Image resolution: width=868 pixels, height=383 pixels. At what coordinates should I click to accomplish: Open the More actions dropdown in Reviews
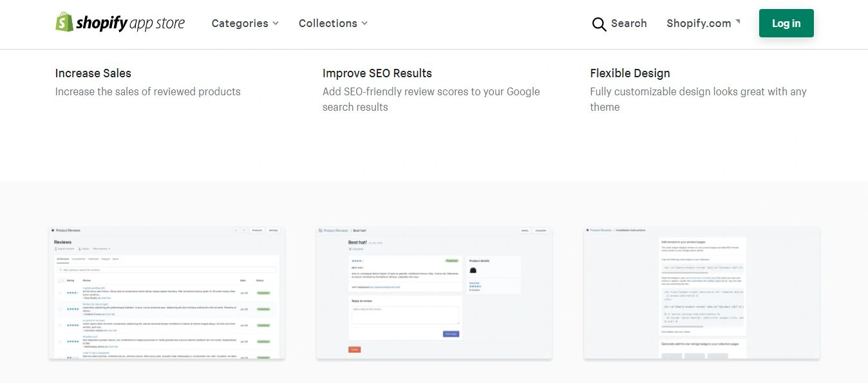(102, 248)
